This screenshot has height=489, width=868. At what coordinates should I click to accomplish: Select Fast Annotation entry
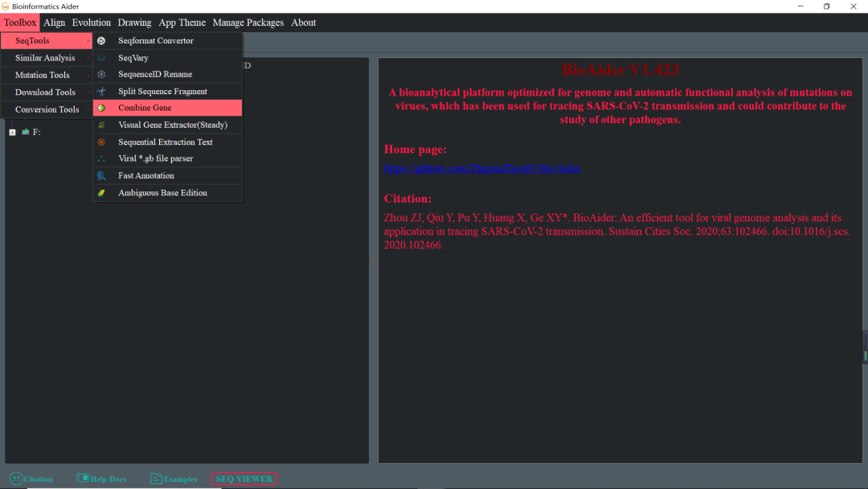click(168, 175)
